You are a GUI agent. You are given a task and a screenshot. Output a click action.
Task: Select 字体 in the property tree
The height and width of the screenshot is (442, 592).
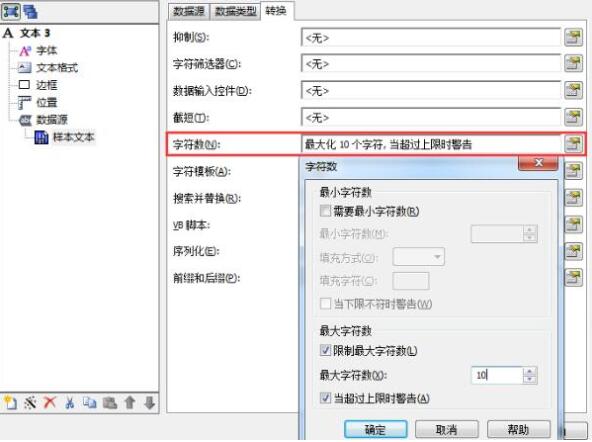pyautogui.click(x=46, y=51)
